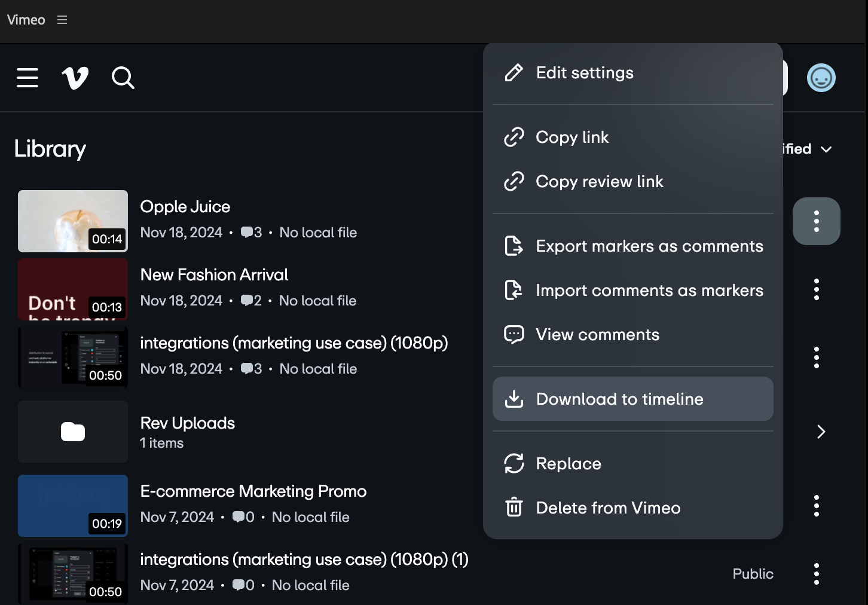
Task: Select Copy review link
Action: (x=599, y=182)
